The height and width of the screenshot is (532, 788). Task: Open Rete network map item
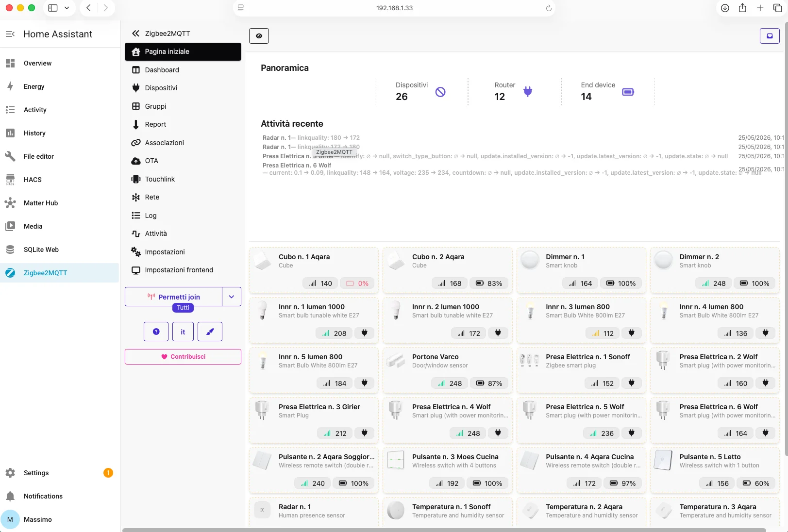coord(183,197)
